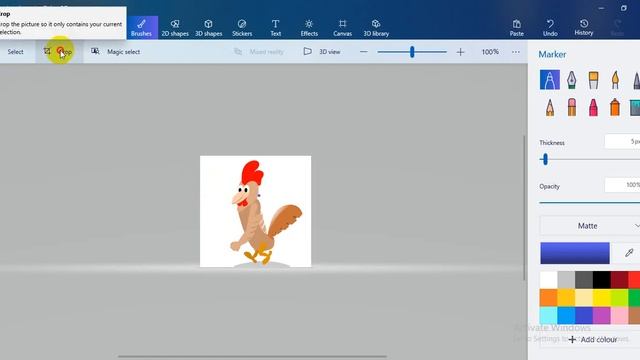Image resolution: width=640 pixels, height=360 pixels.
Task: Choose the dark grey colour swatch
Action: coord(584,280)
